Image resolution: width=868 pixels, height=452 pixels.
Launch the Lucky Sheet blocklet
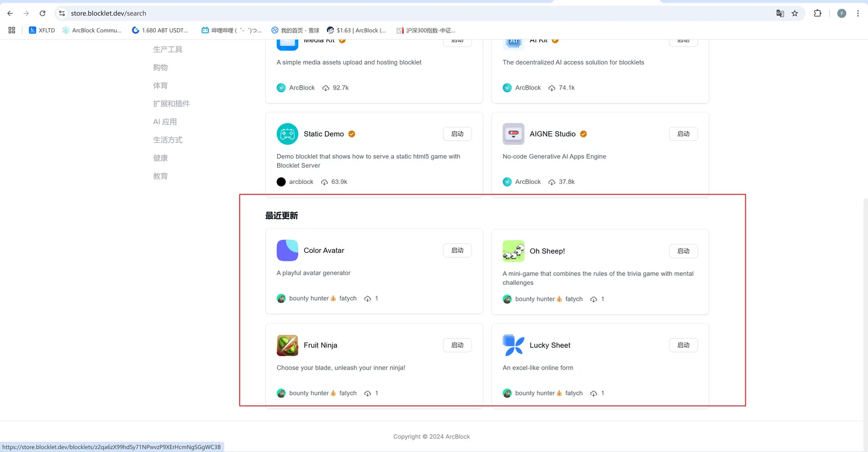(684, 345)
